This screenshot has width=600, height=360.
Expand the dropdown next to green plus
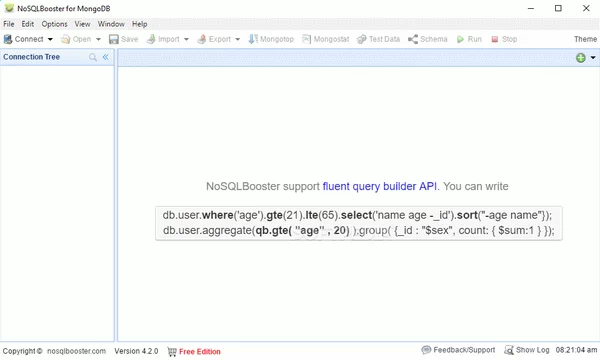(593, 58)
